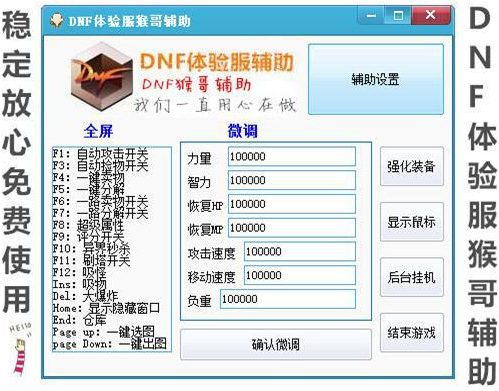Viewport: 499px width, 391px height.
Task: Select the 'F3: 自动捡物开关' line
Action: coord(100,165)
